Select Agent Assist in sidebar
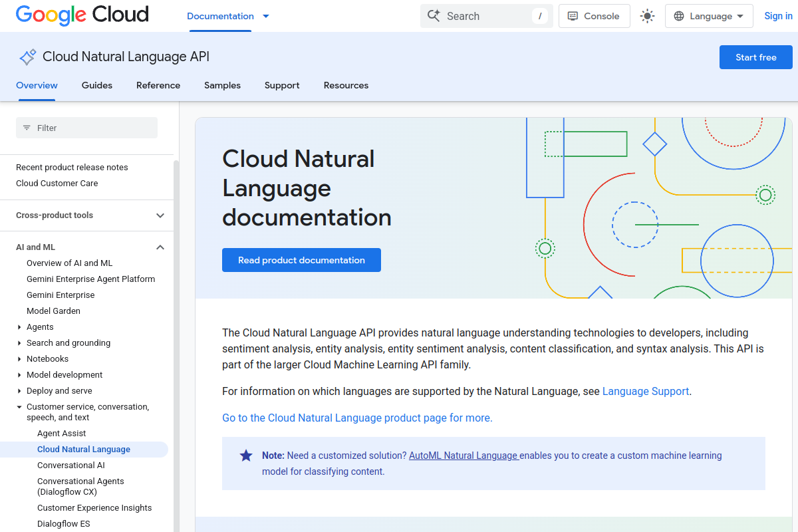The height and width of the screenshot is (532, 798). point(62,434)
